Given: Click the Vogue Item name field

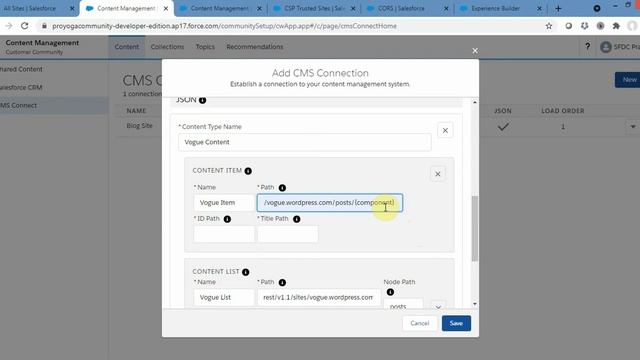Looking at the screenshot, I should click(x=224, y=203).
